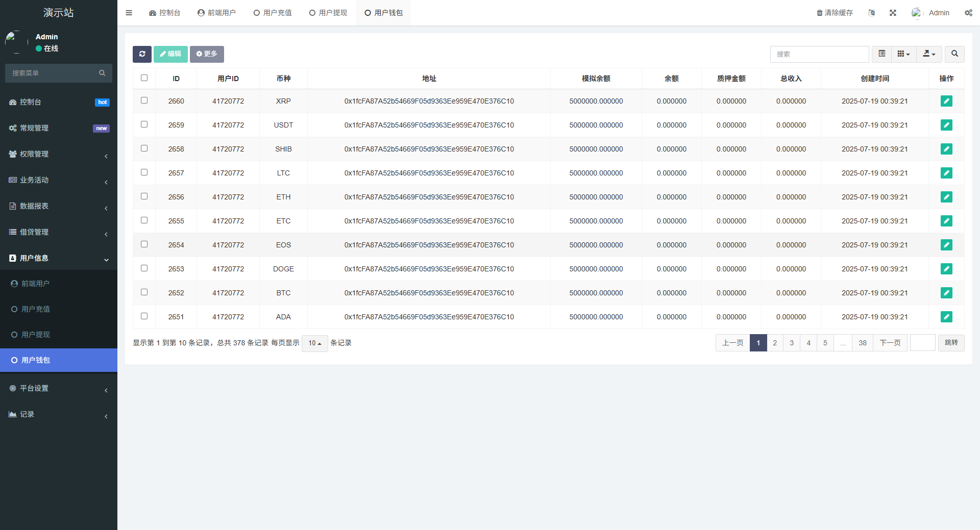980x530 pixels.
Task: Click the 编辑 button above the table
Action: pyautogui.click(x=170, y=54)
